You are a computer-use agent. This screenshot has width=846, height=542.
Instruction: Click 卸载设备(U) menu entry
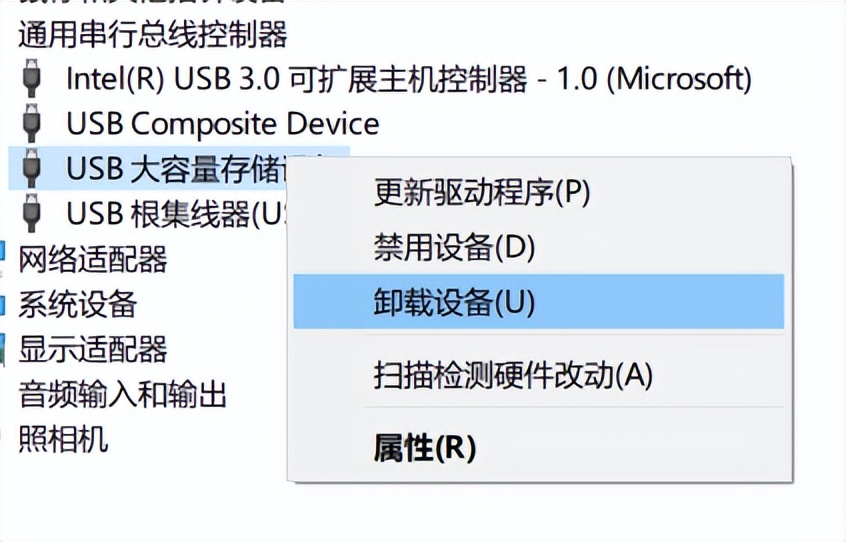[538, 301]
